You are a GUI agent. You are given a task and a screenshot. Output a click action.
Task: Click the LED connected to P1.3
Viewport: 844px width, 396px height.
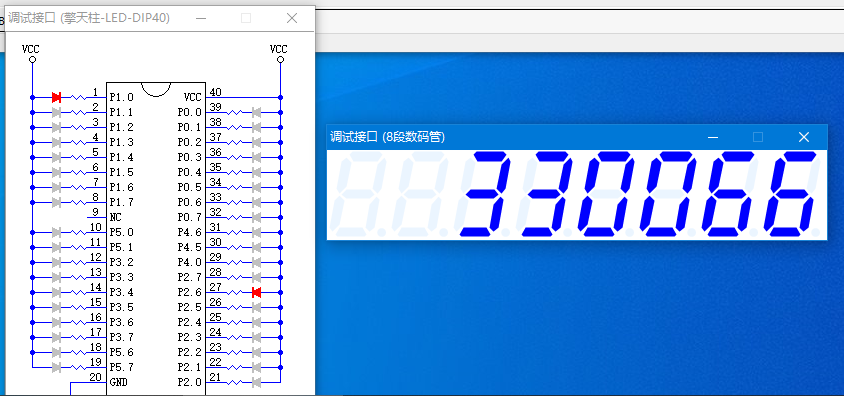[x=57, y=143]
